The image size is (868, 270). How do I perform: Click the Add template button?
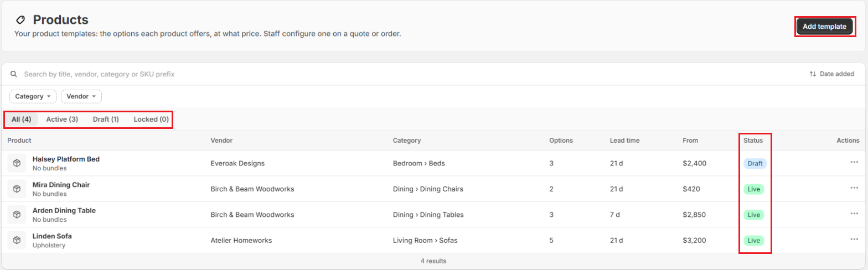(x=824, y=27)
